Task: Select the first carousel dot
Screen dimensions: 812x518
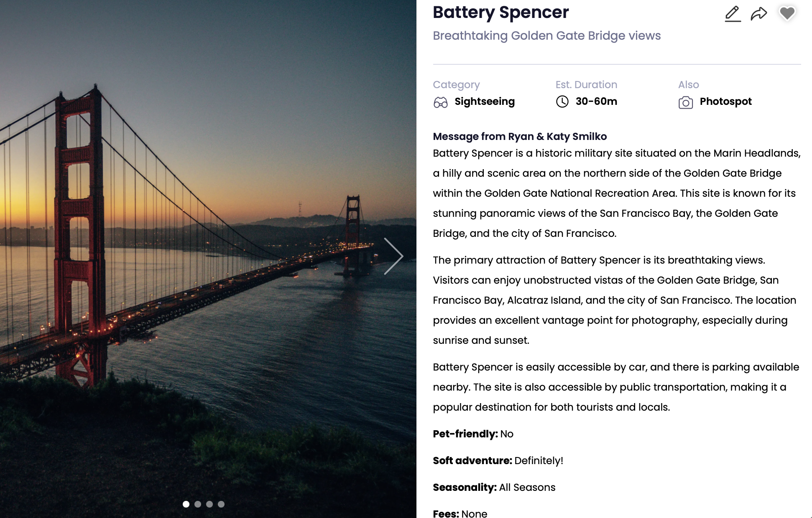Action: tap(186, 504)
